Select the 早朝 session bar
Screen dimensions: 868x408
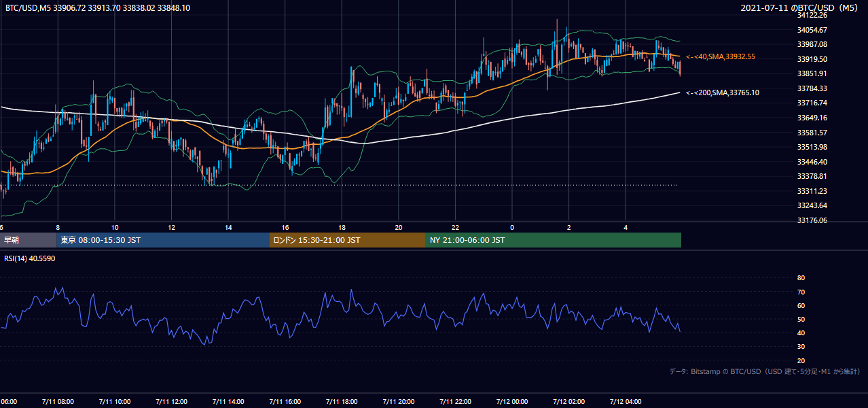tap(29, 240)
